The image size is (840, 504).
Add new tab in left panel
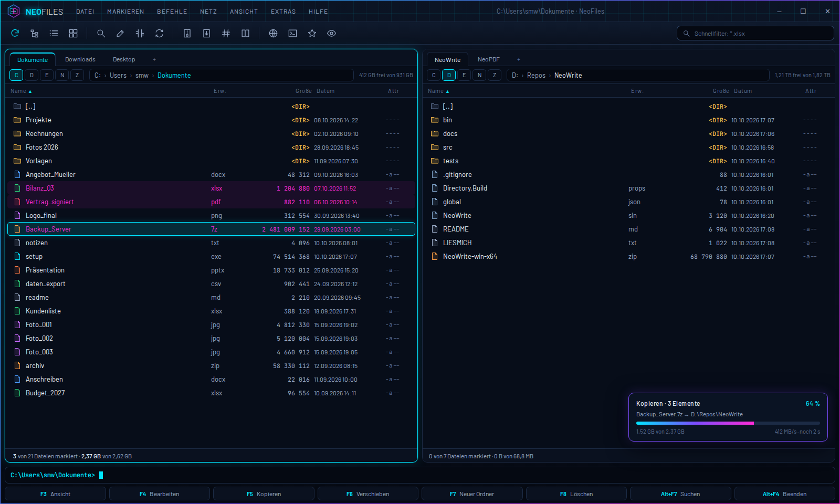click(154, 60)
